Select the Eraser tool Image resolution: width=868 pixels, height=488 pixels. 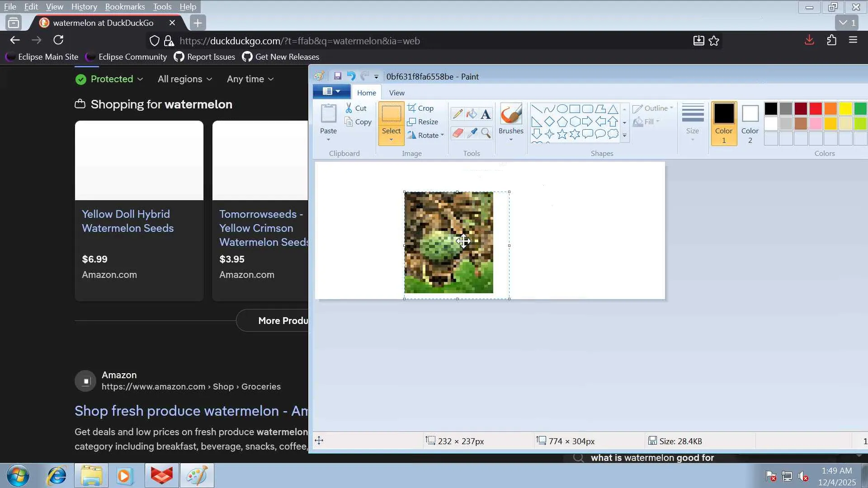pyautogui.click(x=457, y=133)
